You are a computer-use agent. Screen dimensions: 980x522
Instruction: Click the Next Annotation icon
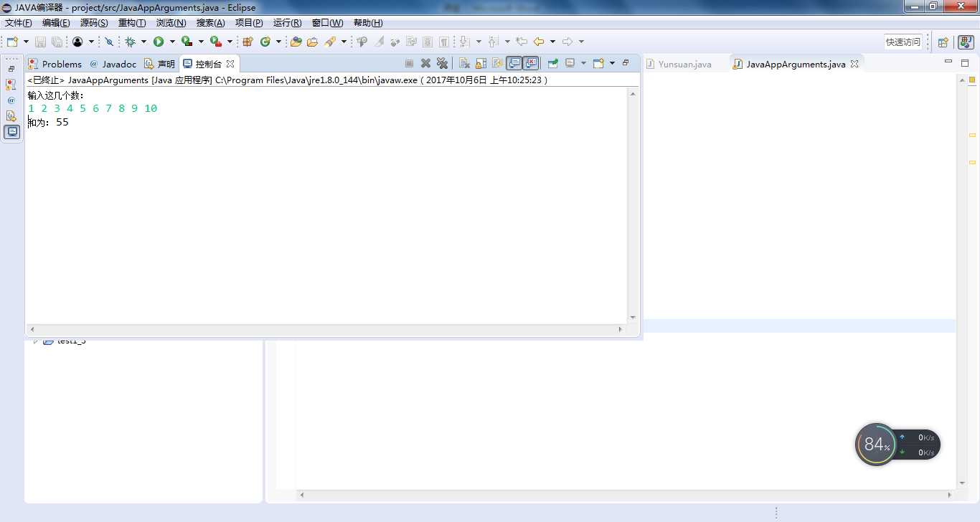pyautogui.click(x=463, y=42)
